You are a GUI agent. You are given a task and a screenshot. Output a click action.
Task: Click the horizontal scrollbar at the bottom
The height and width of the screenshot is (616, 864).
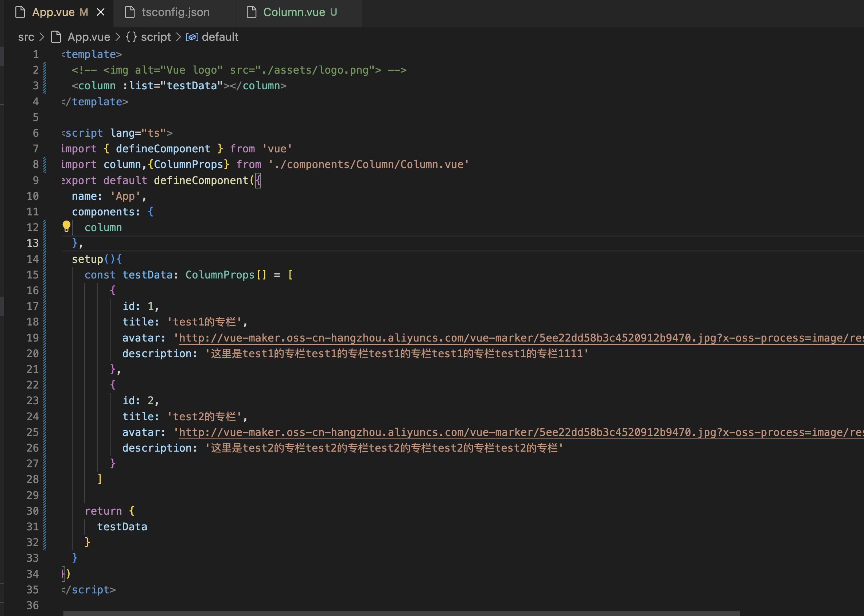point(401,613)
